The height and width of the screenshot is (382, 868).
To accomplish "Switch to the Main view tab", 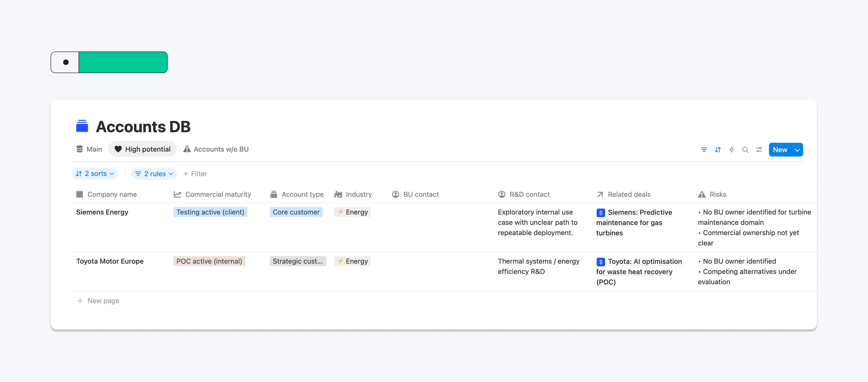I will [x=89, y=149].
